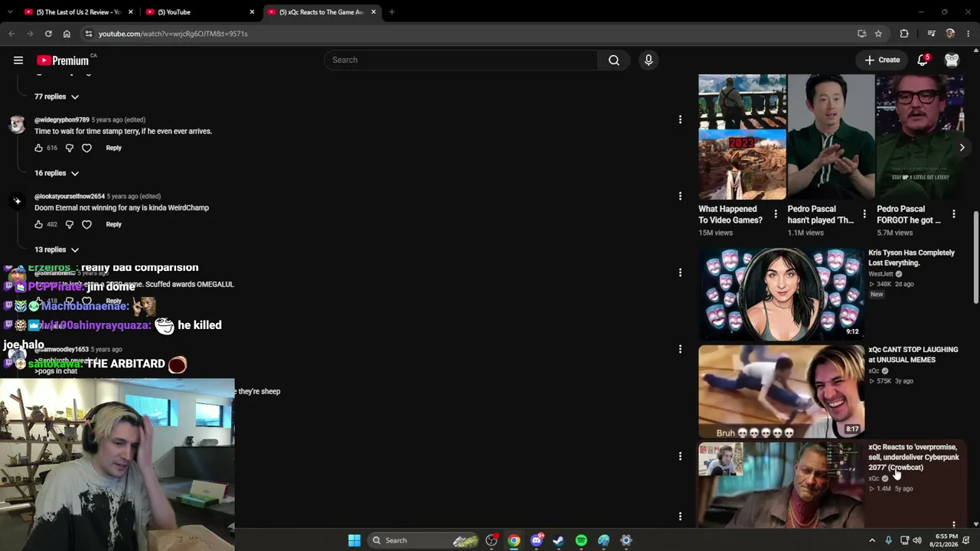Screen dimensions: 980x551
Task: Open Kris Tyson video thumbnail
Action: coord(780,293)
